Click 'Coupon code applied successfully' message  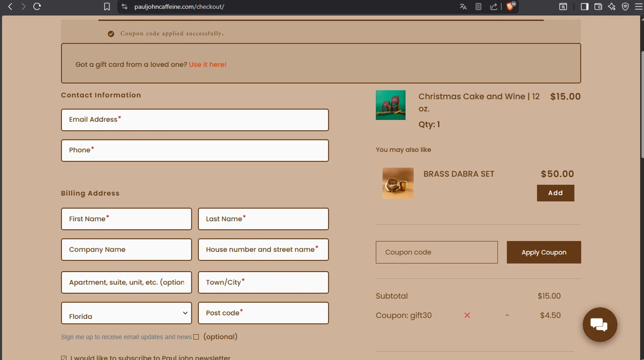(x=172, y=33)
